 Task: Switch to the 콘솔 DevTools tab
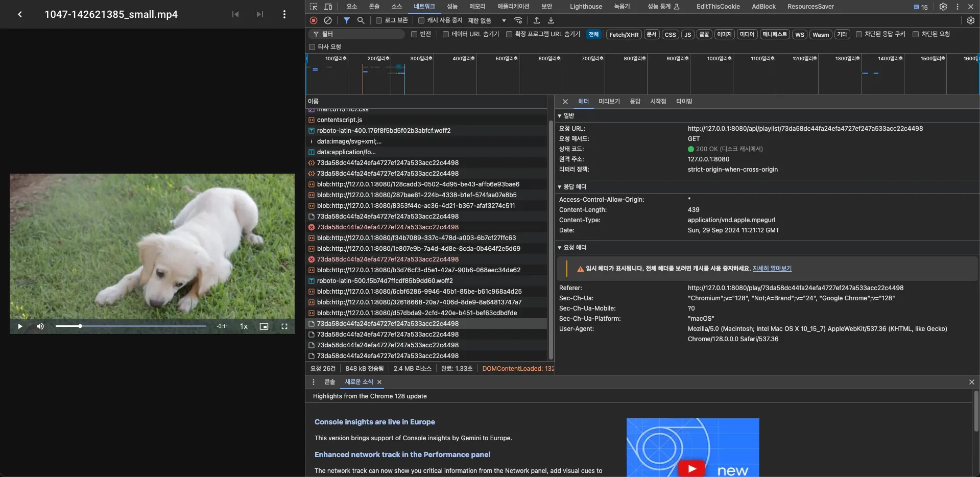click(x=374, y=7)
